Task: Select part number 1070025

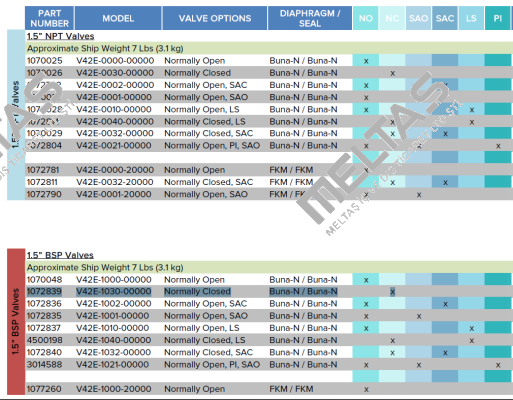Action: pyautogui.click(x=44, y=61)
